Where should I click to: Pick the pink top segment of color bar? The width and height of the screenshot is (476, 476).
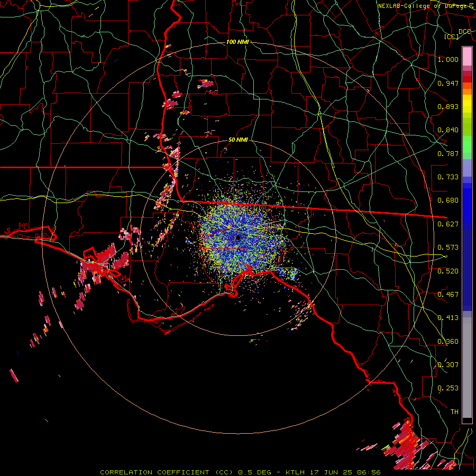pos(467,56)
